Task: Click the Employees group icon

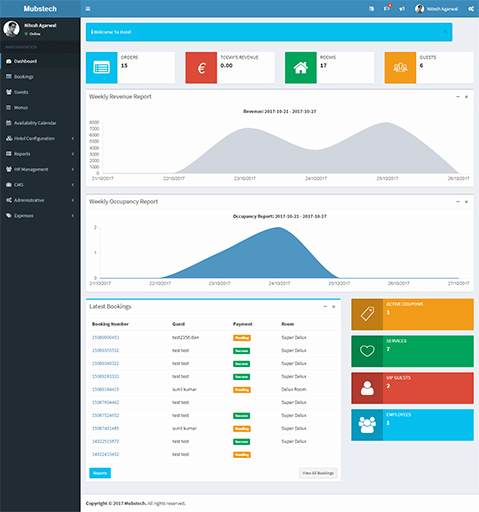Action: point(367,425)
